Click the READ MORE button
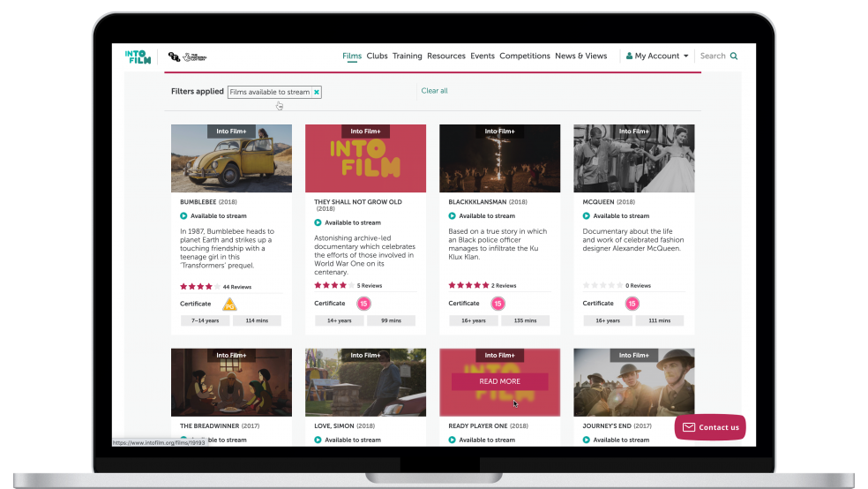This screenshot has width=868, height=489. pos(500,381)
